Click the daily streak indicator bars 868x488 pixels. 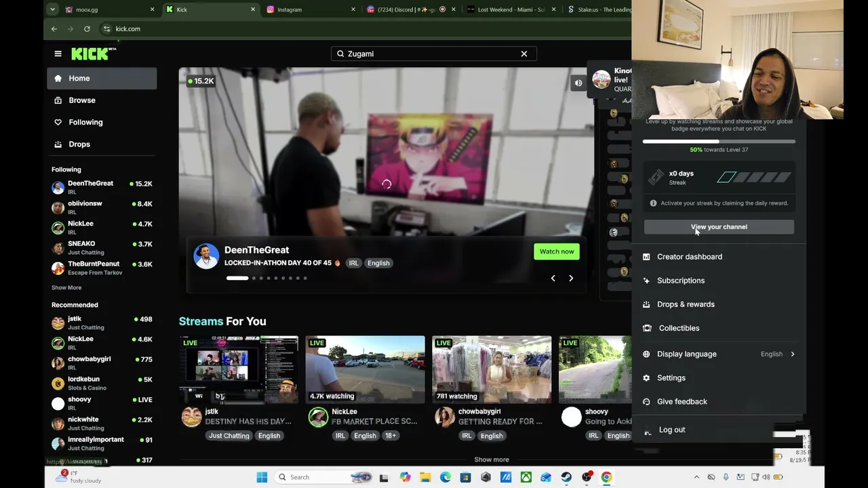click(754, 178)
